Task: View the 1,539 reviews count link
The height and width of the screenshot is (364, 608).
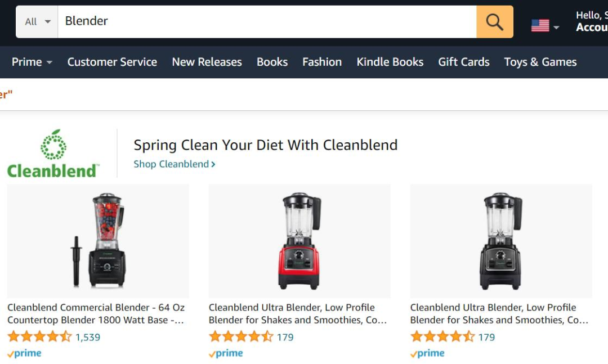Action: [x=88, y=337]
